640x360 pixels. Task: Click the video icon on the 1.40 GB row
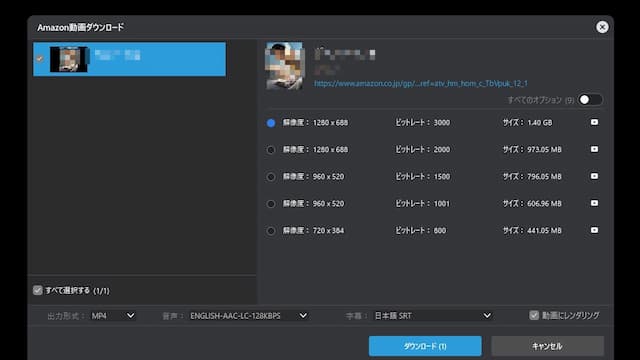click(594, 122)
